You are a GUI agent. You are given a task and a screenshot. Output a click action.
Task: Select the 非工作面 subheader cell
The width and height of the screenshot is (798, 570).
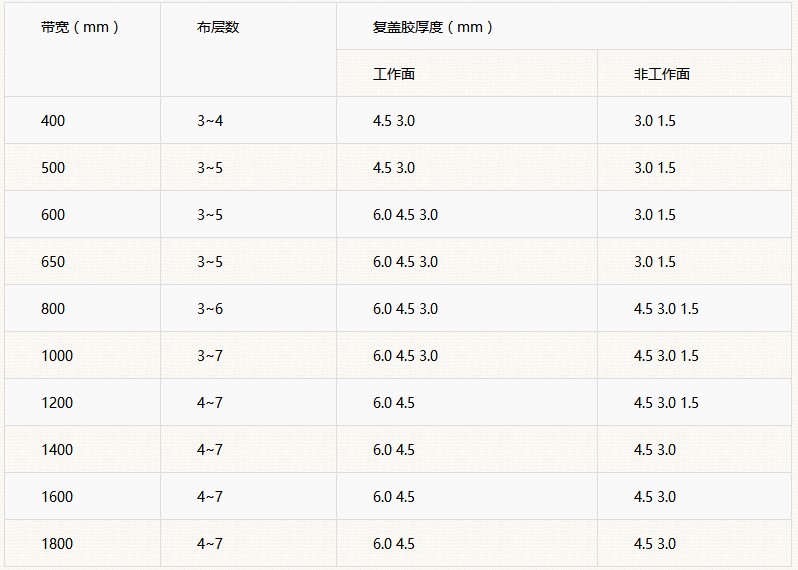click(694, 73)
